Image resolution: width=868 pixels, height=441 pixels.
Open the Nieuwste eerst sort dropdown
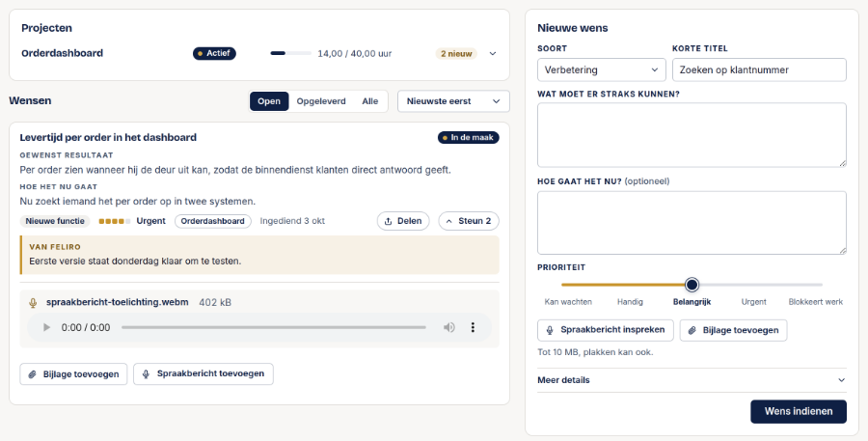(x=453, y=101)
